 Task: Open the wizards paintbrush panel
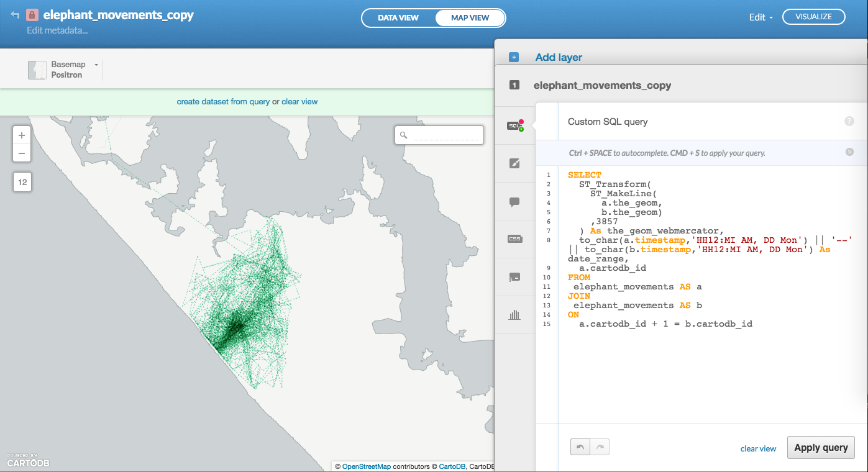point(514,163)
